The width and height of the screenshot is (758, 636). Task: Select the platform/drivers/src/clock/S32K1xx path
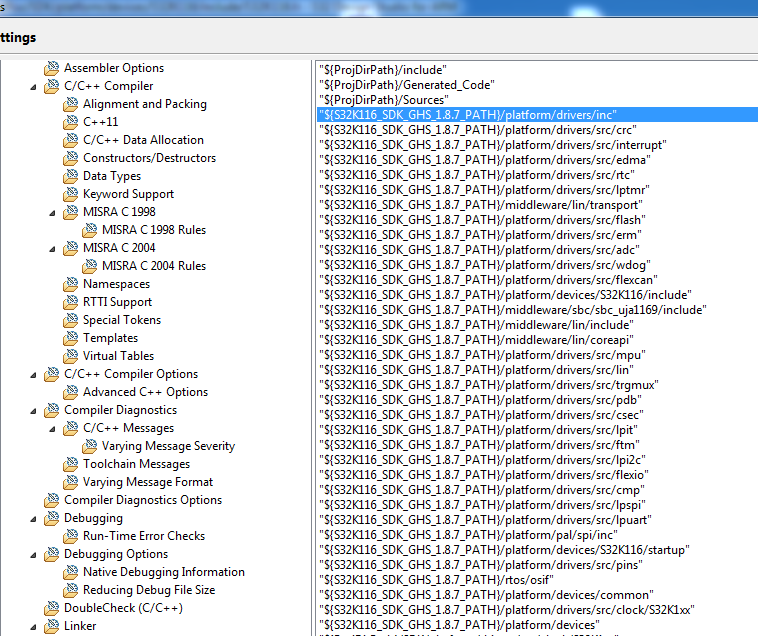[x=507, y=609]
